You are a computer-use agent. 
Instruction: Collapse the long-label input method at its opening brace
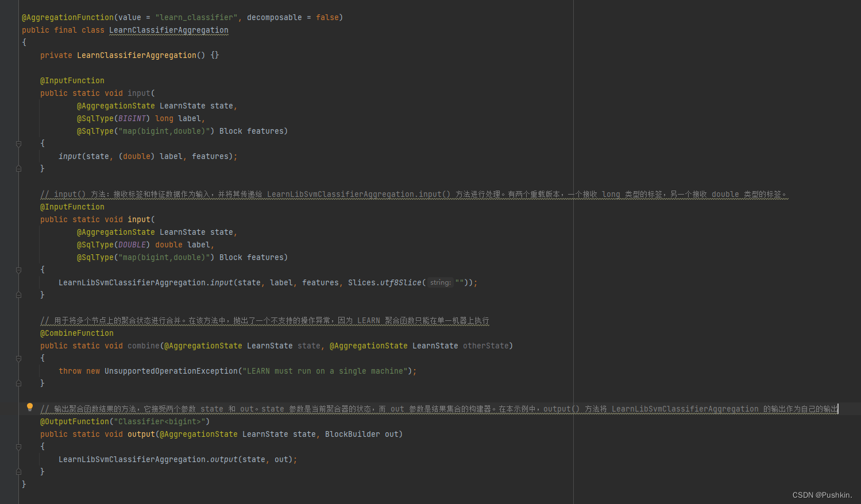point(18,144)
